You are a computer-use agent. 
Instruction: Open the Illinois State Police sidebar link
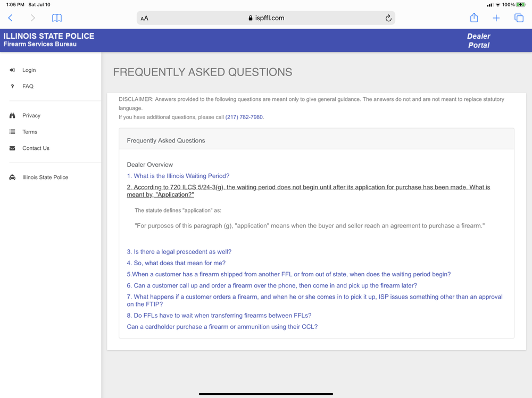point(45,177)
